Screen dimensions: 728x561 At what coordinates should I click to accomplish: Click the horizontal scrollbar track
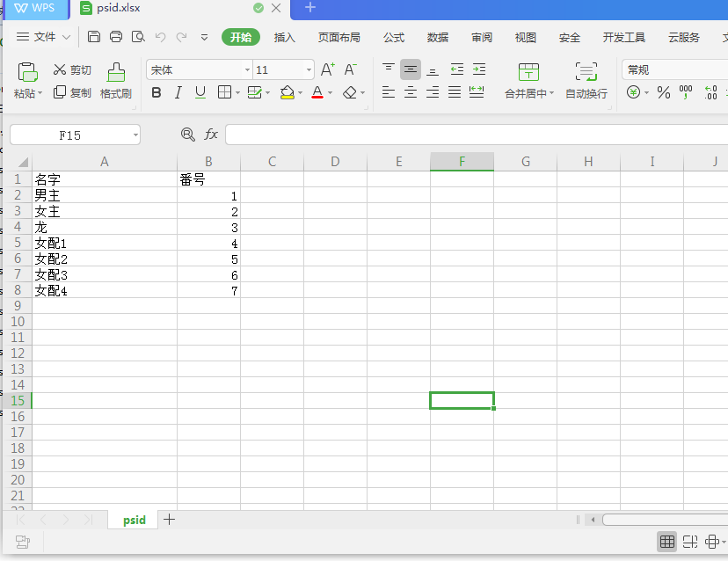[x=665, y=519]
